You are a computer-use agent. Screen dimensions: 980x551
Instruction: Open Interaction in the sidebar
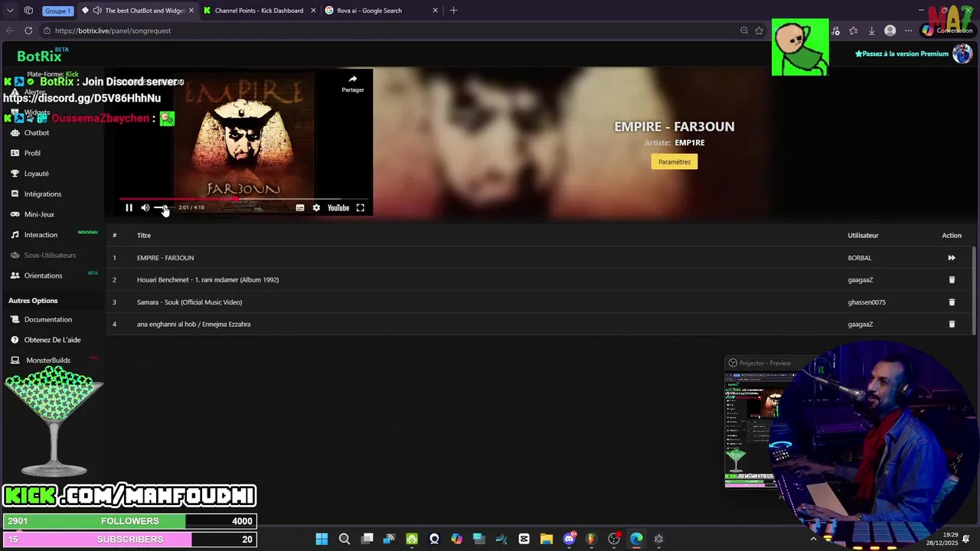[41, 235]
